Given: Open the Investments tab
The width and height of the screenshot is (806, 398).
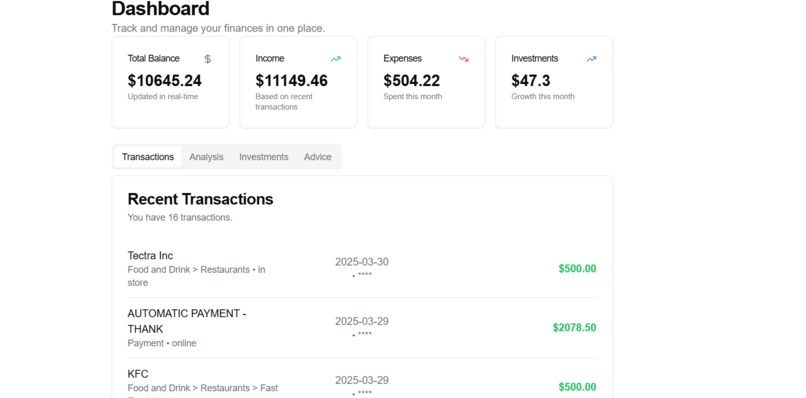Looking at the screenshot, I should 264,157.
